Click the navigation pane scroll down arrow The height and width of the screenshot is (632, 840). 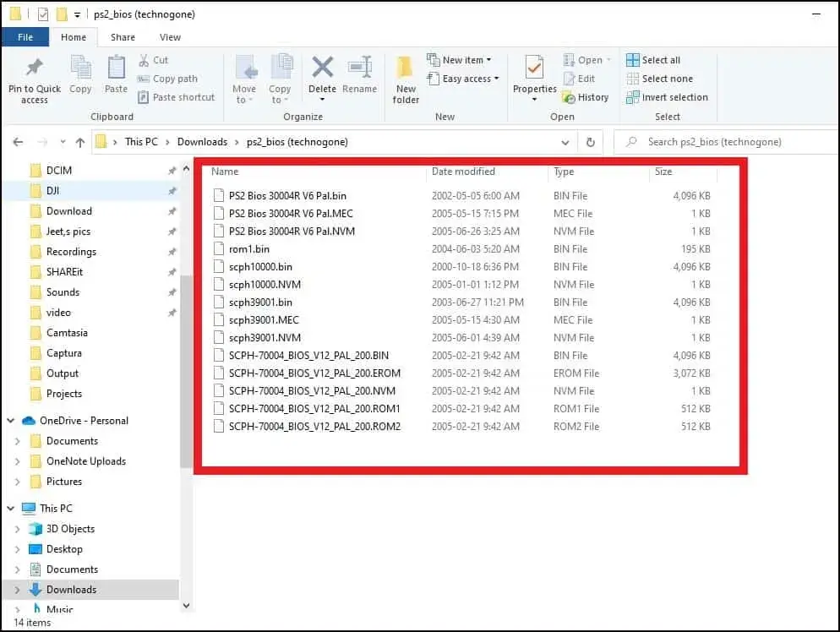click(186, 606)
